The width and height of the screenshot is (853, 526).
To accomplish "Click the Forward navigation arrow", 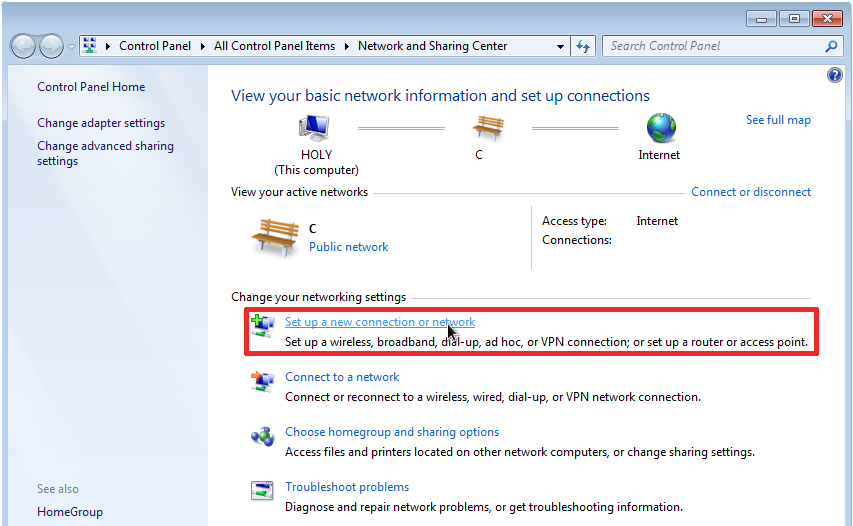I will pyautogui.click(x=52, y=47).
